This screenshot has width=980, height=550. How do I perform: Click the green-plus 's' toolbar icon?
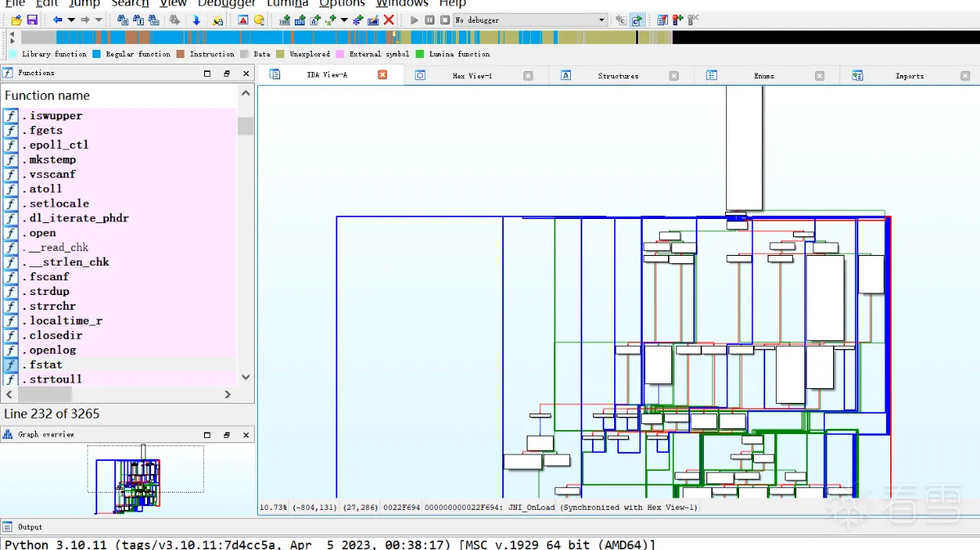[330, 20]
